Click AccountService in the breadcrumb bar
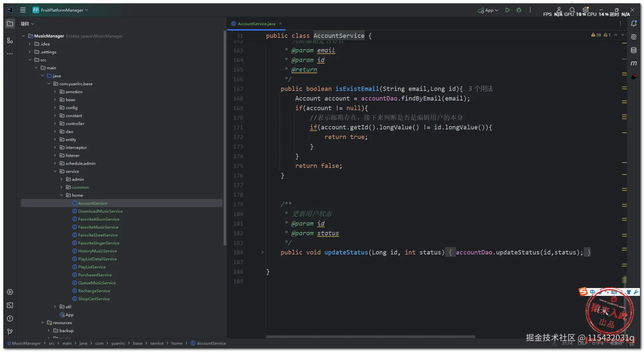644x352 pixels. 211,343
